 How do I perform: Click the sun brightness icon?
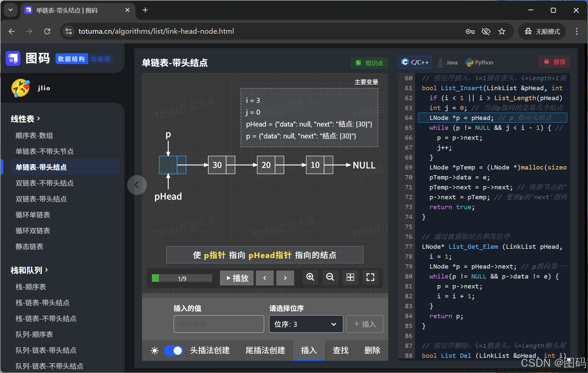pos(155,351)
